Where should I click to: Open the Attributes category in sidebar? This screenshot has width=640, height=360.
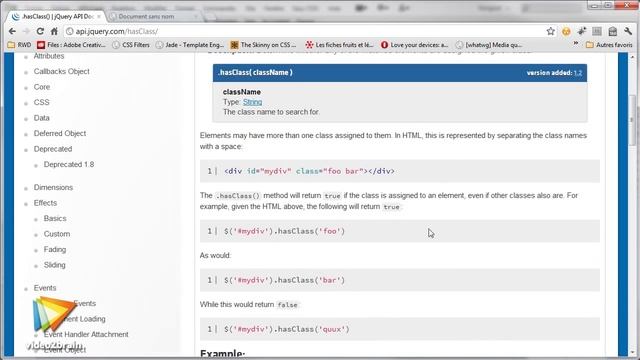pos(49,56)
